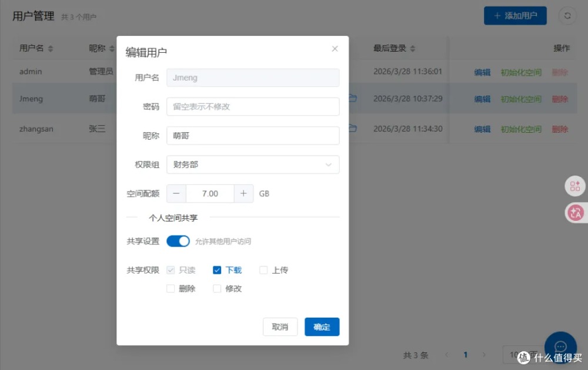This screenshot has width=588, height=370.
Task: Sort the last login column
Action: point(413,49)
